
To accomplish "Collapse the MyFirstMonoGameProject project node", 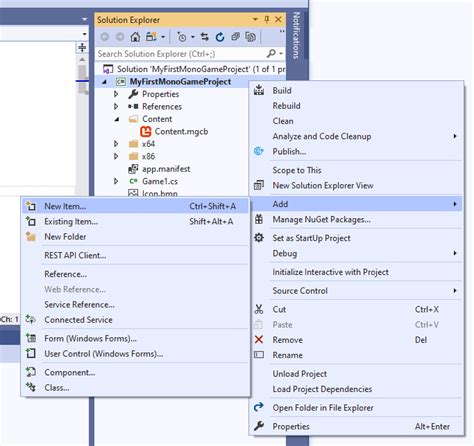I will pos(105,82).
